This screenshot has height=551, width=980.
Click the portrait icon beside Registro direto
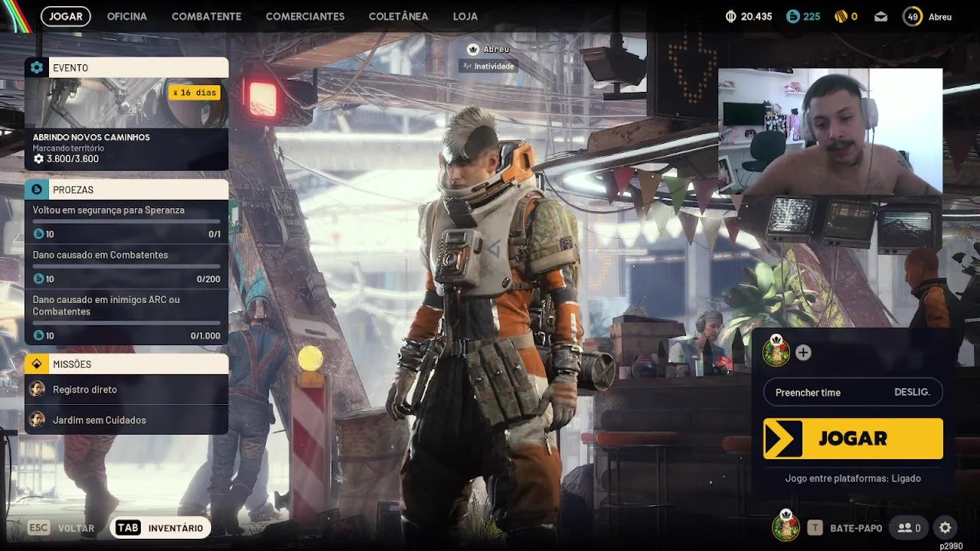click(37, 390)
